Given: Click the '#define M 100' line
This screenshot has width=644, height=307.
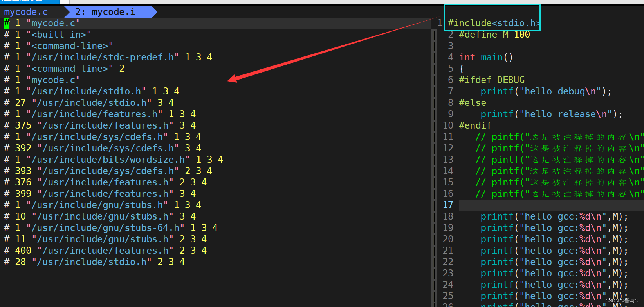Looking at the screenshot, I should (494, 35).
